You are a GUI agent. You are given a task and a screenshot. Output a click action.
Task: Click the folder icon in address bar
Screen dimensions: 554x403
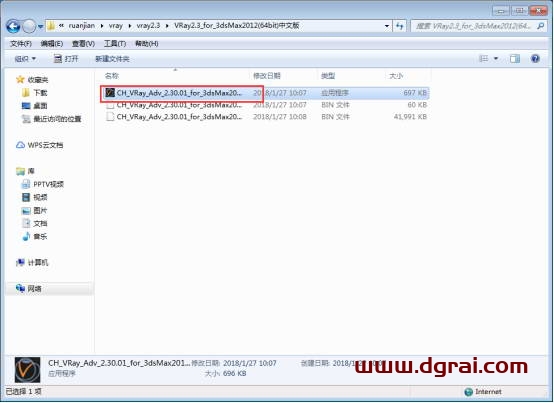(x=51, y=26)
